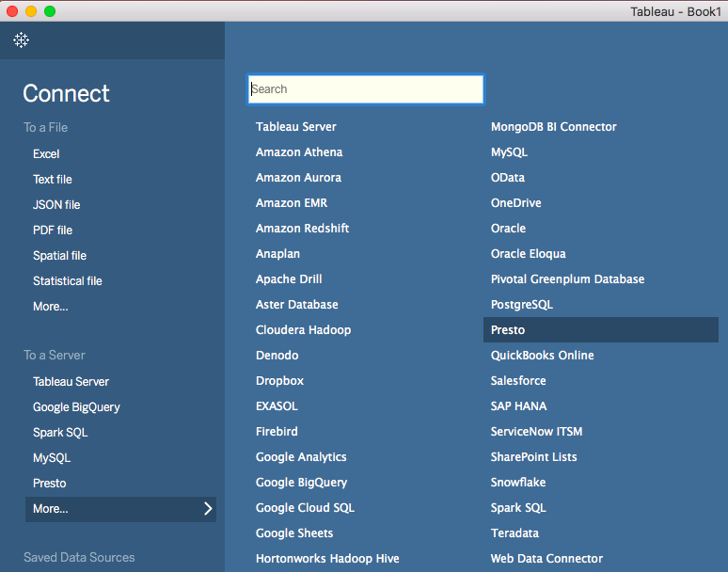
Task: Open Web Data Connector
Action: click(x=546, y=559)
